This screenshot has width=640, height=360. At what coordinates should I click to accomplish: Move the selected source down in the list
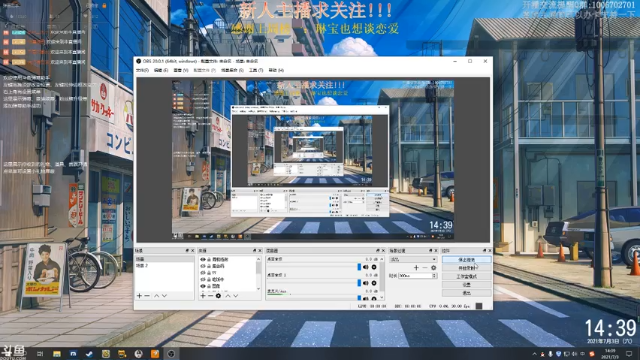click(236, 296)
